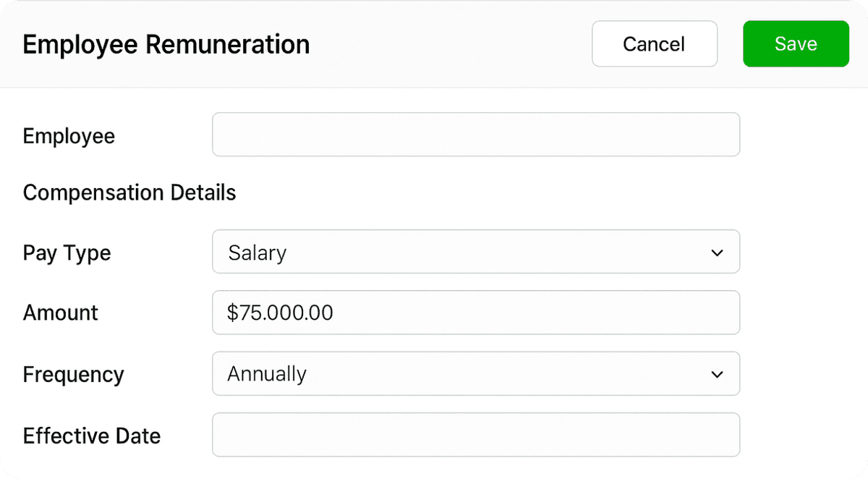Click the Employee field label
Screen dimensions: 868x479
(69, 136)
